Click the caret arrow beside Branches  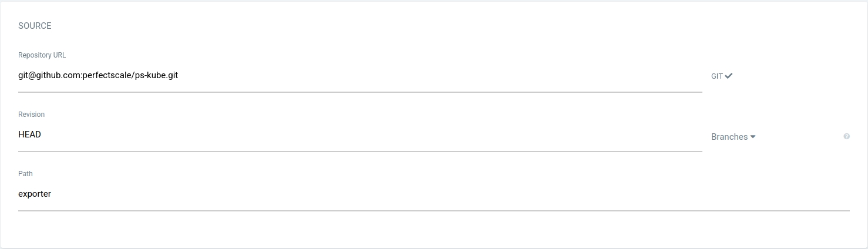753,137
